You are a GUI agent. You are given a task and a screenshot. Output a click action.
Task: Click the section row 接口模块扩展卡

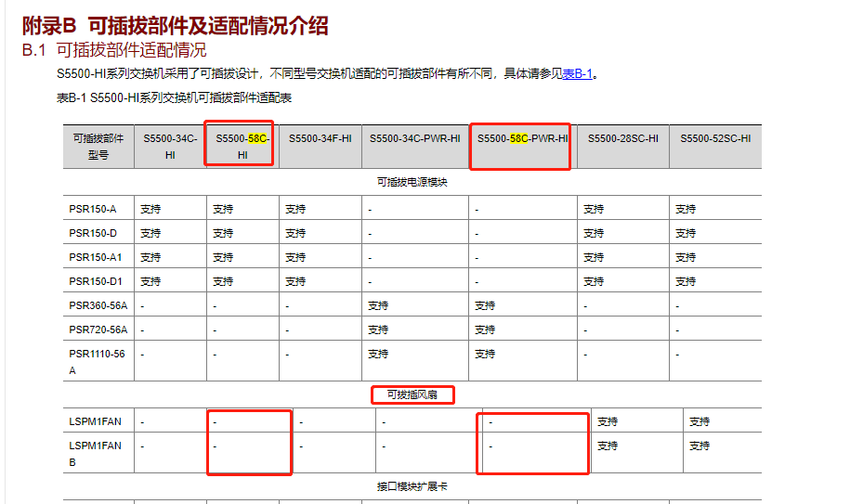tap(412, 486)
